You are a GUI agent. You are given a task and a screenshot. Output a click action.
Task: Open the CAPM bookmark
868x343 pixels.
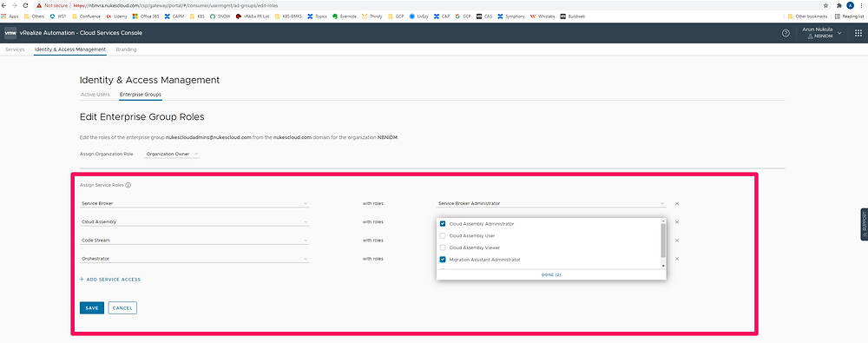[x=174, y=16]
